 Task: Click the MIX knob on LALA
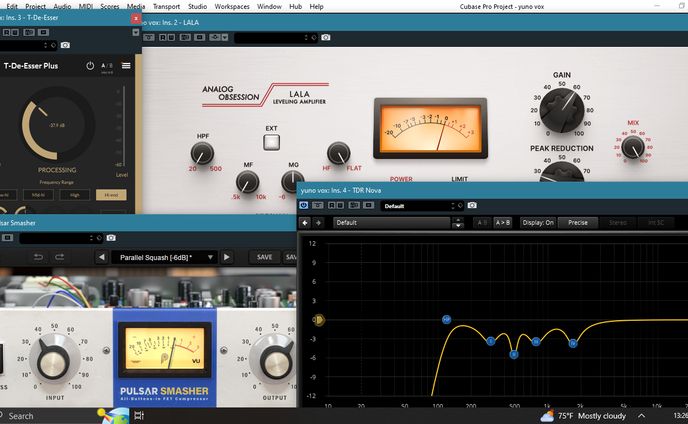[x=633, y=147]
